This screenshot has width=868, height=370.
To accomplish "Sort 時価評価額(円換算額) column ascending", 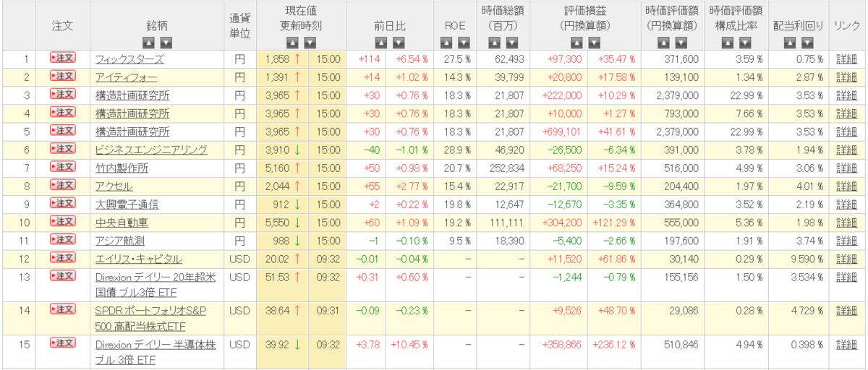I will tap(662, 43).
